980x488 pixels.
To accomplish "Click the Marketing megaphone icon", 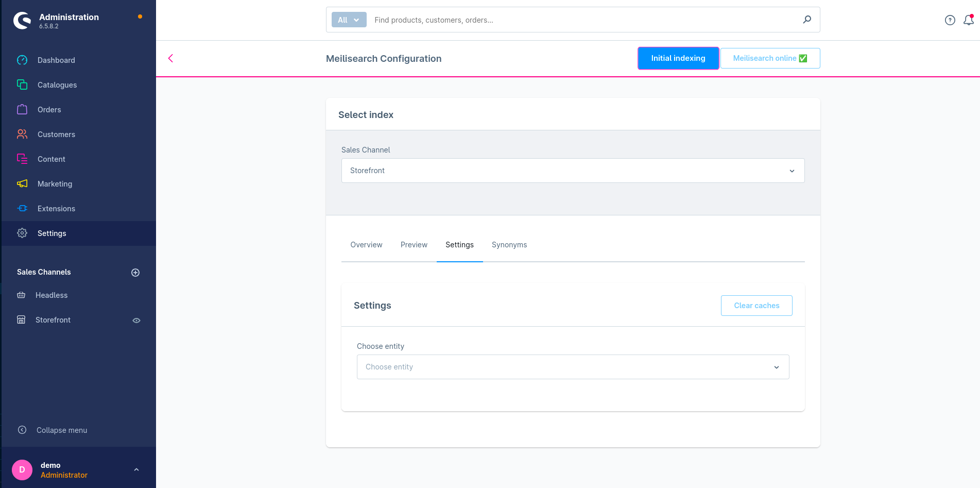I will tap(22, 183).
